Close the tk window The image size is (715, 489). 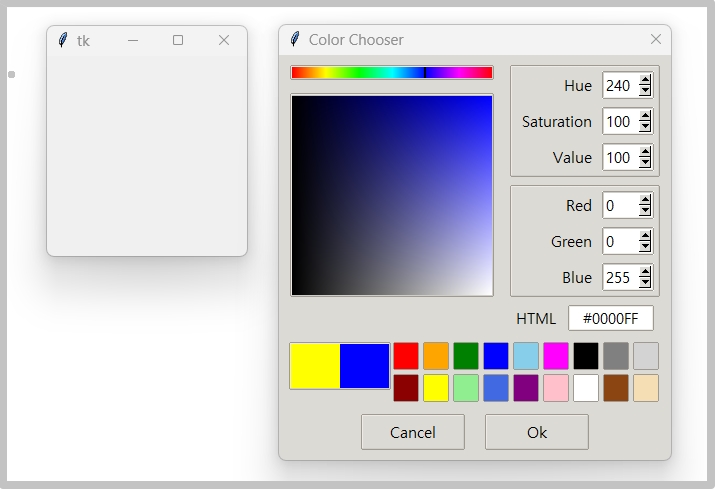point(223,40)
